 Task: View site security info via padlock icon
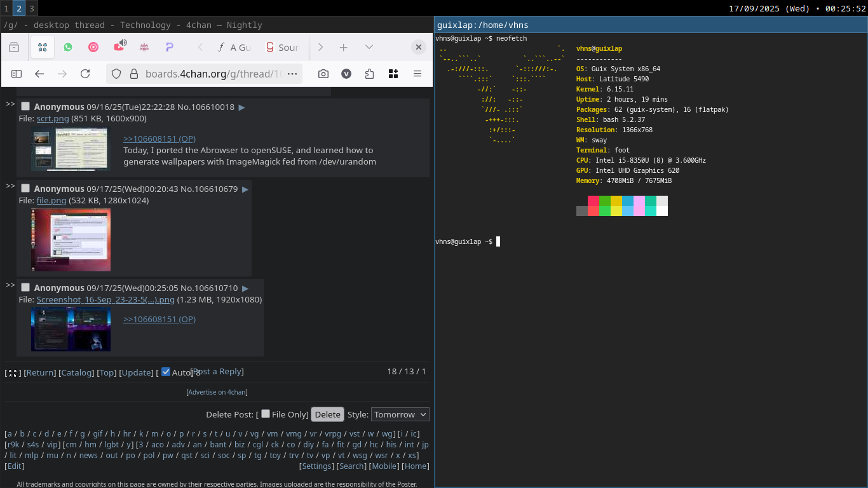pyautogui.click(x=133, y=74)
